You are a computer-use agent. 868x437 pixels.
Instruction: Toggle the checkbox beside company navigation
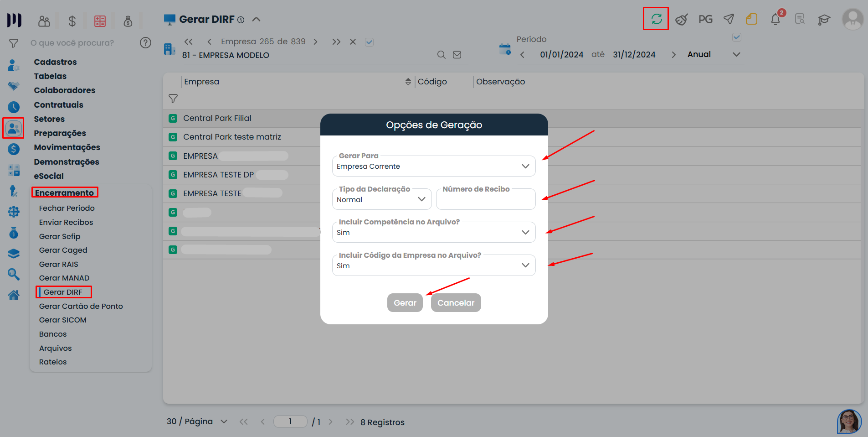(x=370, y=42)
